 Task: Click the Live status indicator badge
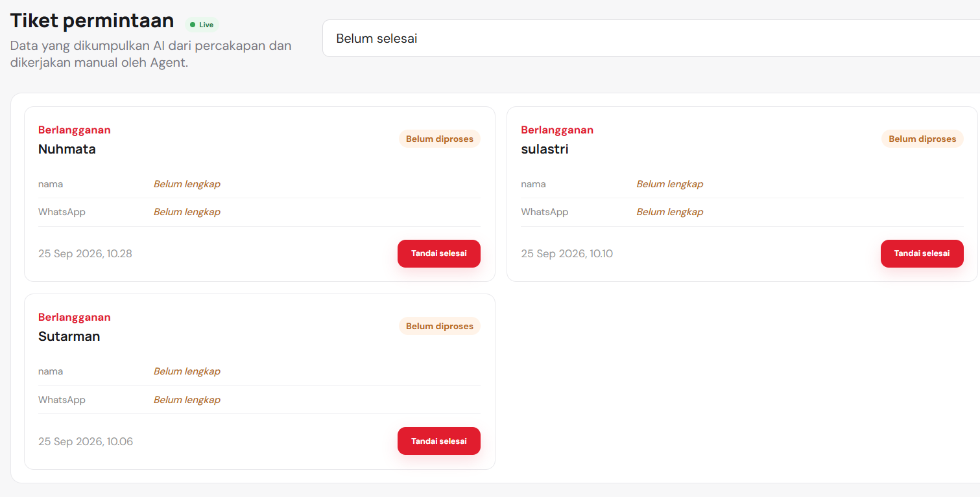(x=202, y=25)
